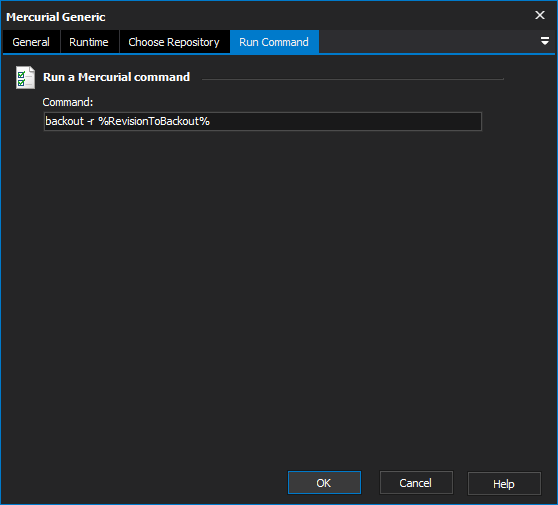Open the tab list dropdown arrow
Viewport: 558px width, 505px height.
(544, 41)
